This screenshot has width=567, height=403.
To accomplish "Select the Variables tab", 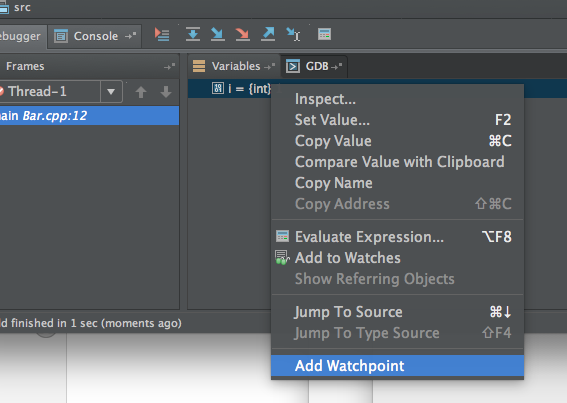I will tap(234, 66).
